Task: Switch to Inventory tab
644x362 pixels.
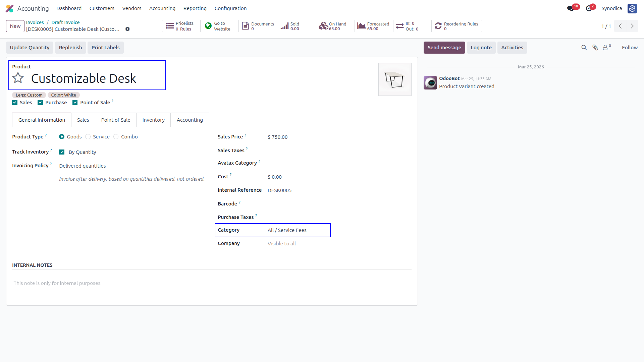Action: pyautogui.click(x=153, y=120)
